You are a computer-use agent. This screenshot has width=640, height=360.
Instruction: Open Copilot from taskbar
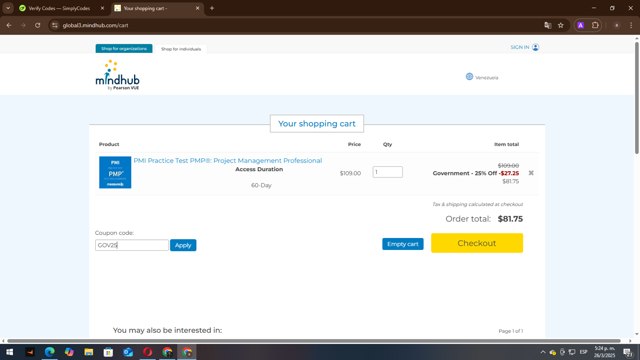[69, 352]
